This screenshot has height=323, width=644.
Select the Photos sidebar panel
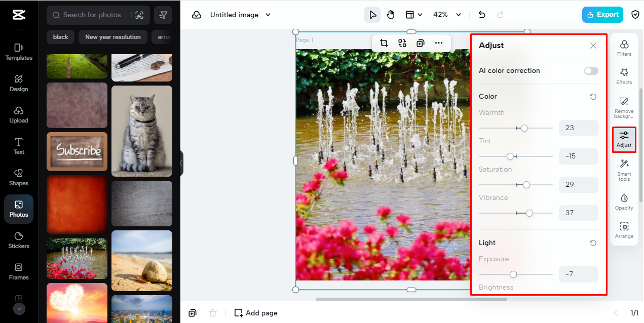tap(19, 209)
